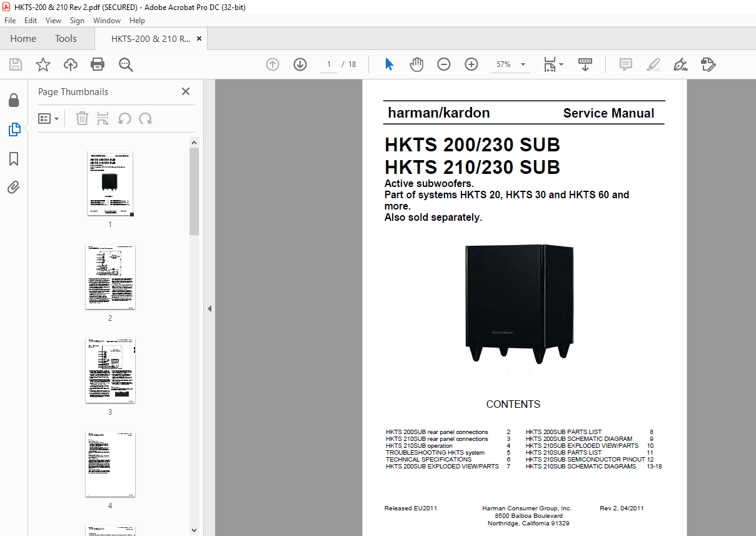Image resolution: width=756 pixels, height=536 pixels.
Task: Click 'HKTS 210SUB operation' contents entry
Action: (419, 446)
